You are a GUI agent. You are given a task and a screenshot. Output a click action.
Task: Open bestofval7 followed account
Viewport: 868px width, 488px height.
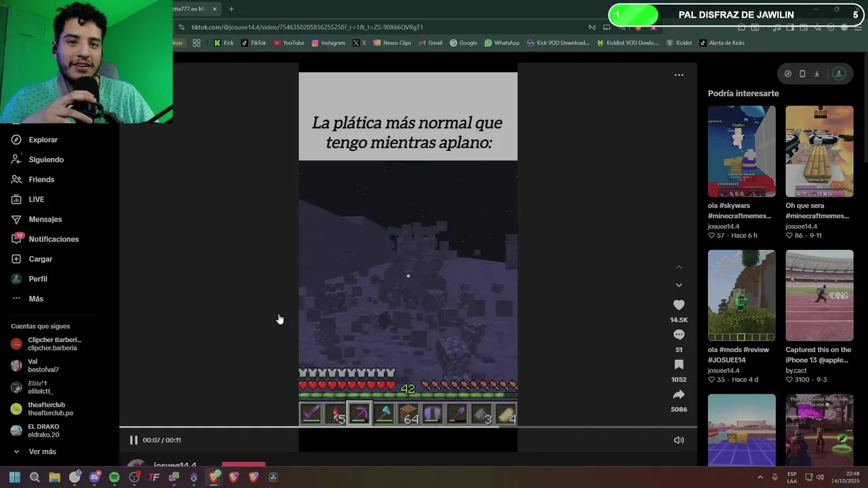pyautogui.click(x=35, y=365)
